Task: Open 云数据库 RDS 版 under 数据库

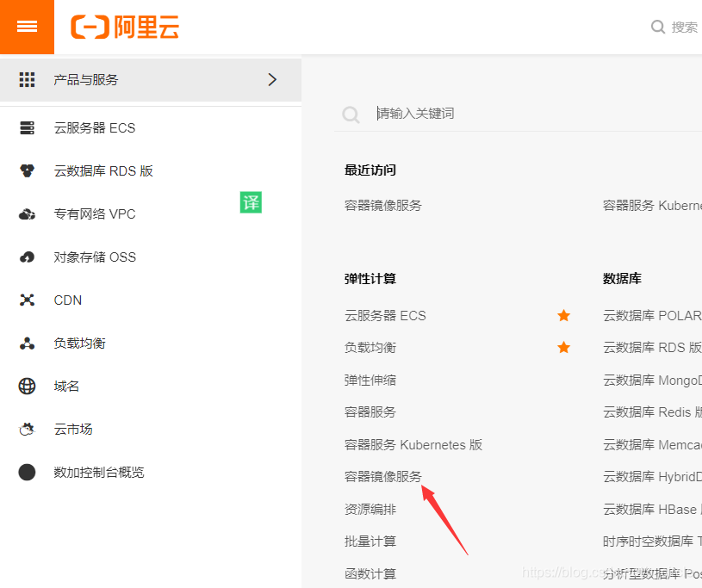Action: pyautogui.click(x=652, y=347)
